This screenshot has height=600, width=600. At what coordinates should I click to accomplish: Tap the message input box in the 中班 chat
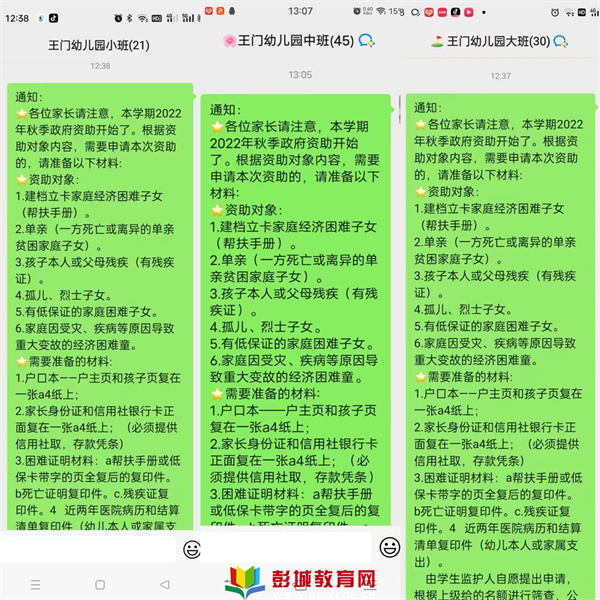(286, 547)
